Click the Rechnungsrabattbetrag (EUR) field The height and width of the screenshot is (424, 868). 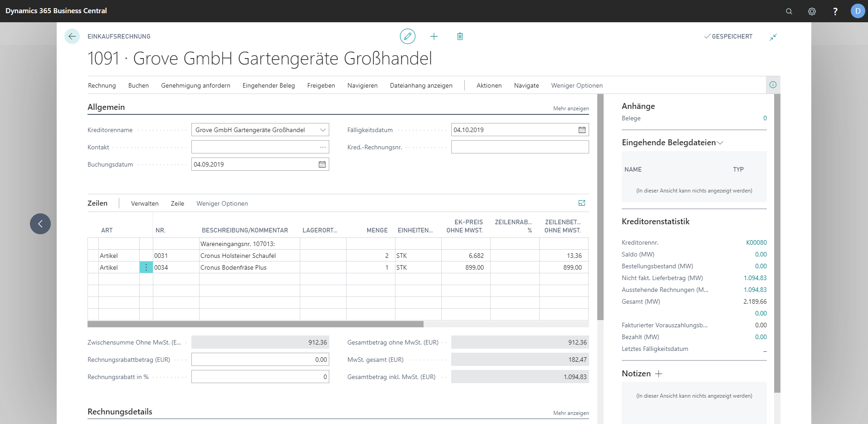pyautogui.click(x=260, y=360)
